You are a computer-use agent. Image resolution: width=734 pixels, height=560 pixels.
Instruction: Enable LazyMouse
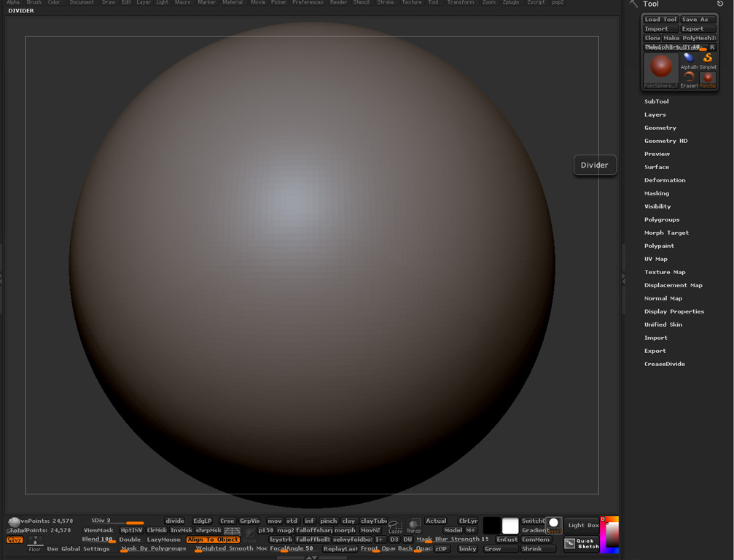(164, 540)
